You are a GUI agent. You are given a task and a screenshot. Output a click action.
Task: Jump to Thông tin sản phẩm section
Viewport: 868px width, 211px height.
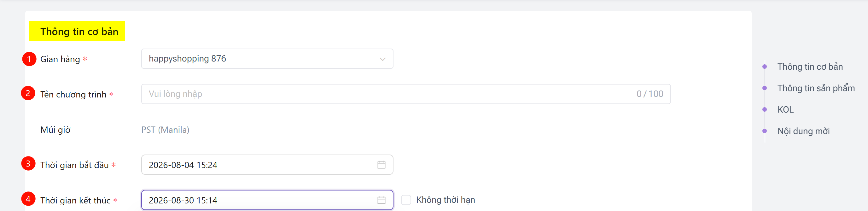816,88
